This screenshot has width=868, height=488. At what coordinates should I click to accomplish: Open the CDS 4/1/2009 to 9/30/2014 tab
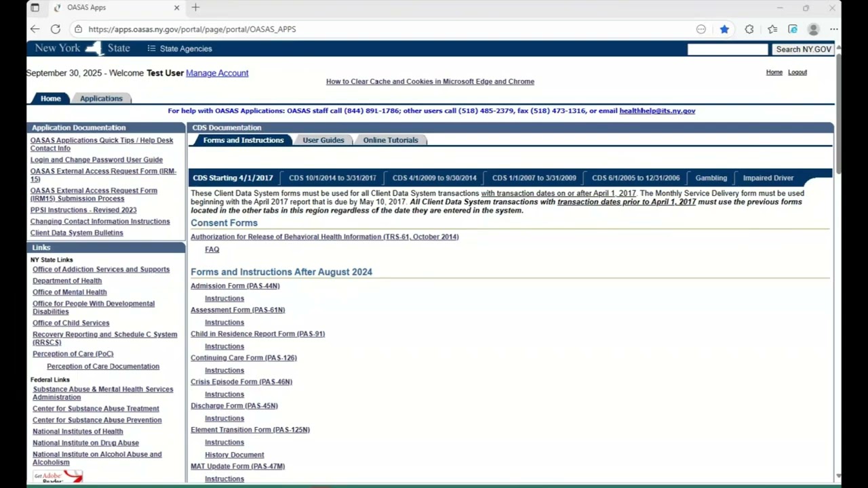434,178
